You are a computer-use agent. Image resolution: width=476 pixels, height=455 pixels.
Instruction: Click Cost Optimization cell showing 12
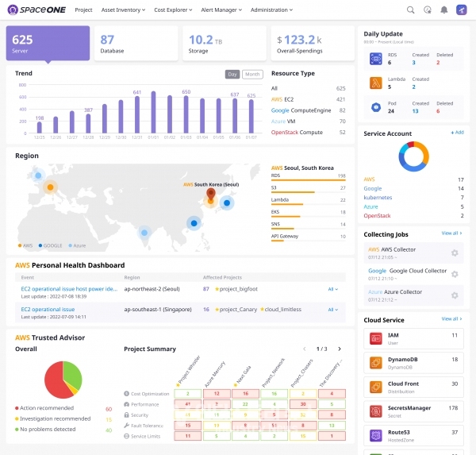coord(217,394)
